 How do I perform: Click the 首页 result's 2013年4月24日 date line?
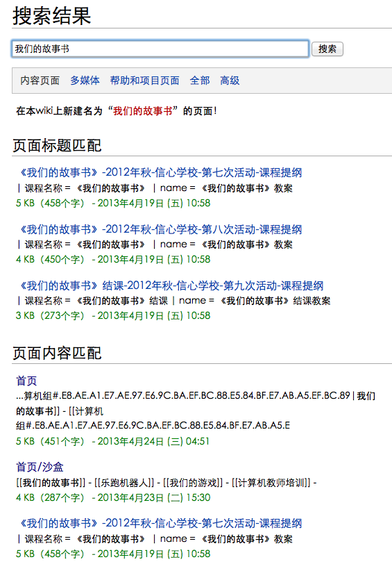tap(112, 441)
